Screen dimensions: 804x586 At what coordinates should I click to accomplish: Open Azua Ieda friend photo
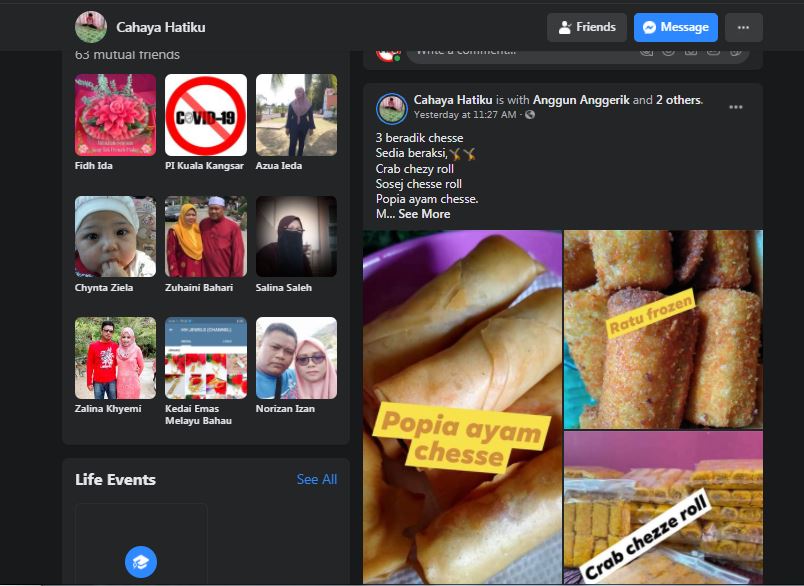point(296,115)
